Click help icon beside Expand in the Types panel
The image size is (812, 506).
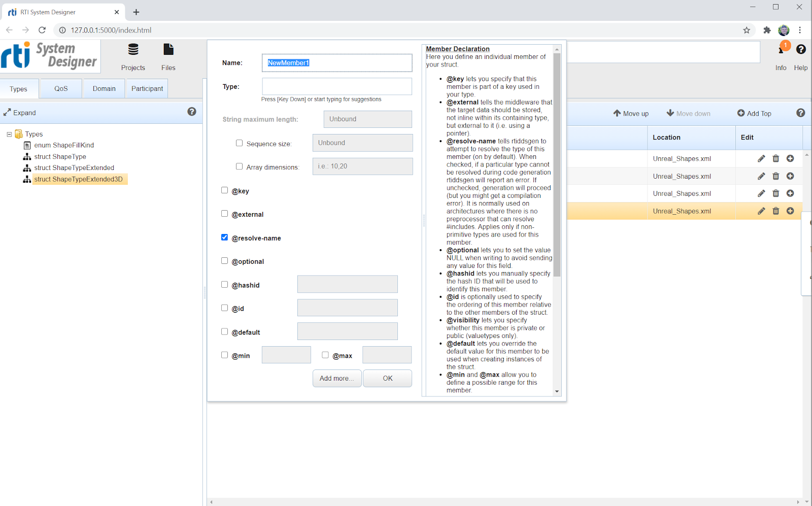tap(192, 112)
